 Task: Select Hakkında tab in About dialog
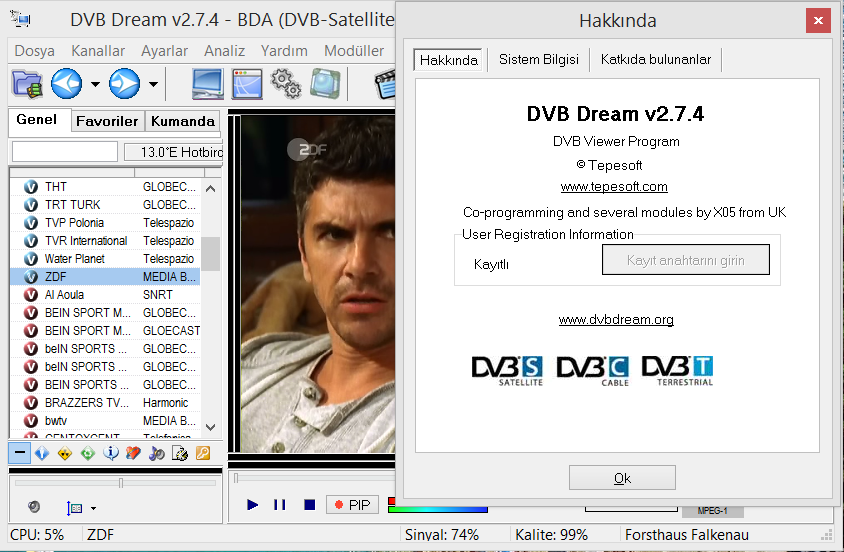click(448, 60)
